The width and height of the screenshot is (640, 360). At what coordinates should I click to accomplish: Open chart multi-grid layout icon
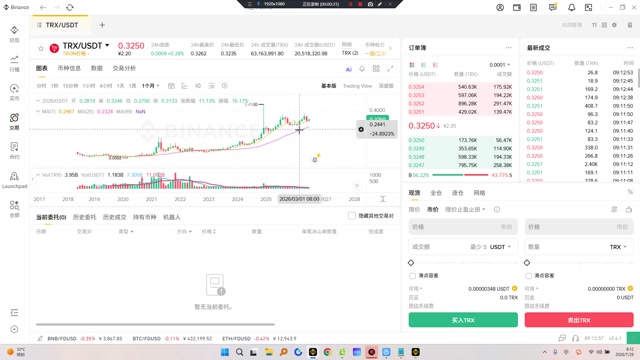point(376,69)
